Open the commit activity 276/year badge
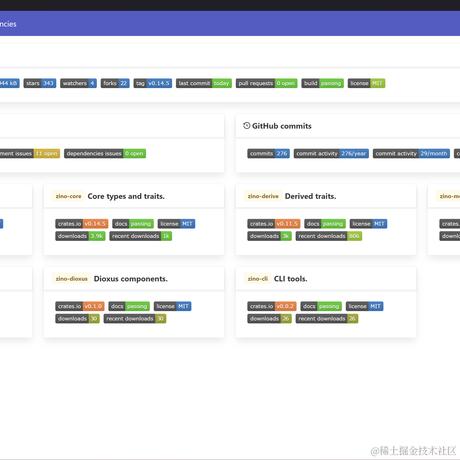460x460 pixels. [331, 154]
